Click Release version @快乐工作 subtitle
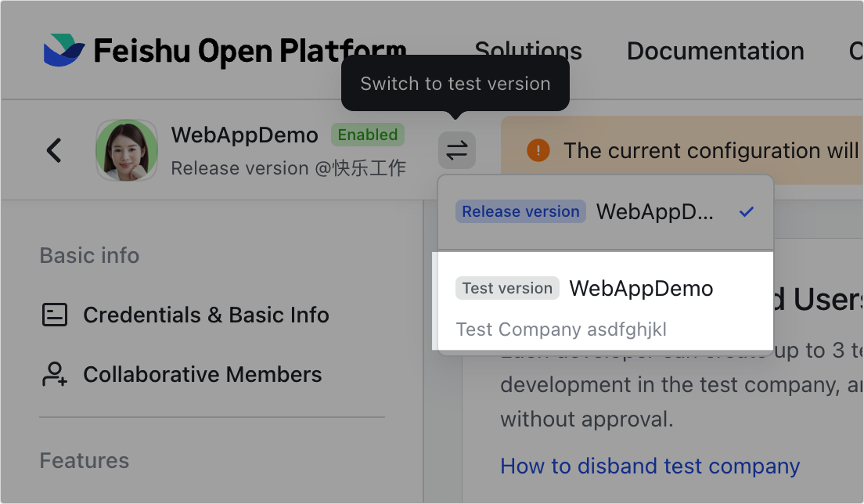The image size is (864, 504). 288,168
